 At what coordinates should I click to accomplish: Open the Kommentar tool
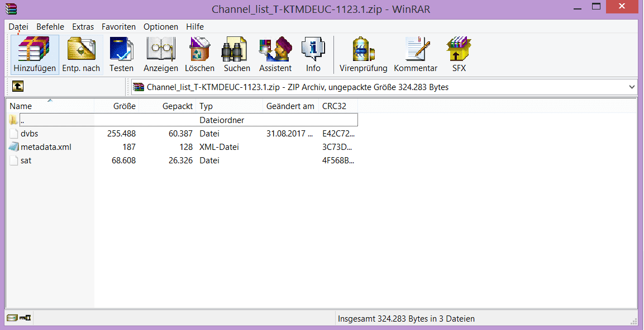tap(415, 54)
